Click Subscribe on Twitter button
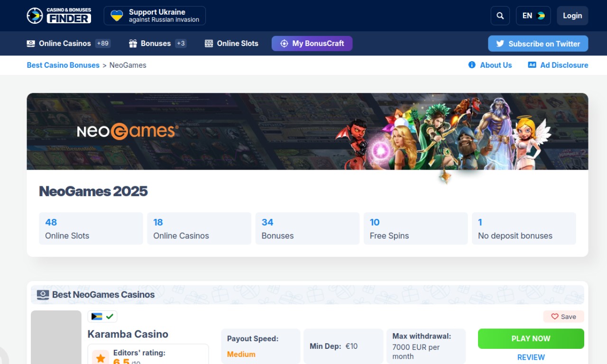The width and height of the screenshot is (607, 364). 538,44
